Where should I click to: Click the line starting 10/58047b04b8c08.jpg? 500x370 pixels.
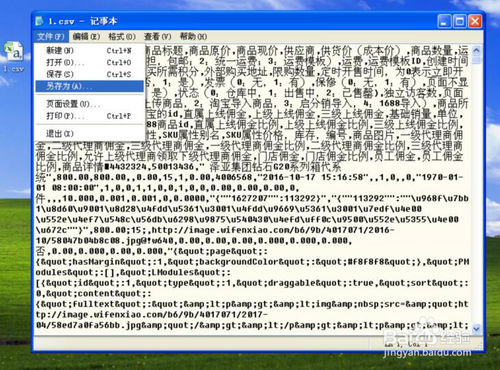tap(194, 241)
